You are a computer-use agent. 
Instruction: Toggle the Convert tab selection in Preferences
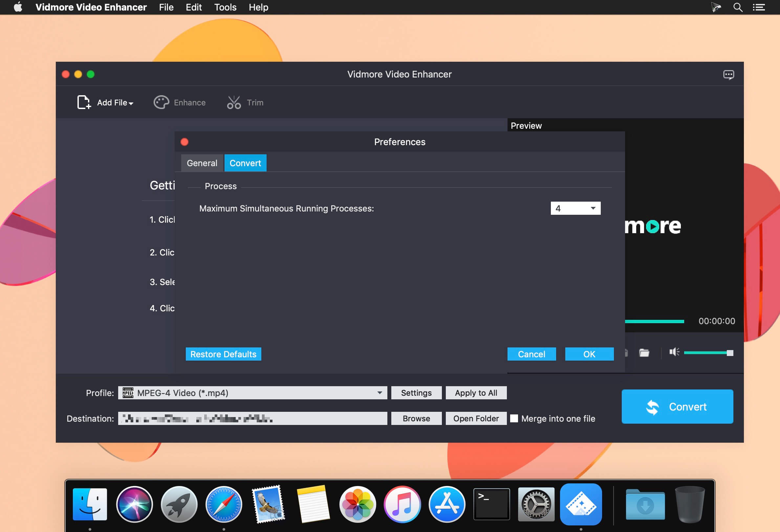245,163
